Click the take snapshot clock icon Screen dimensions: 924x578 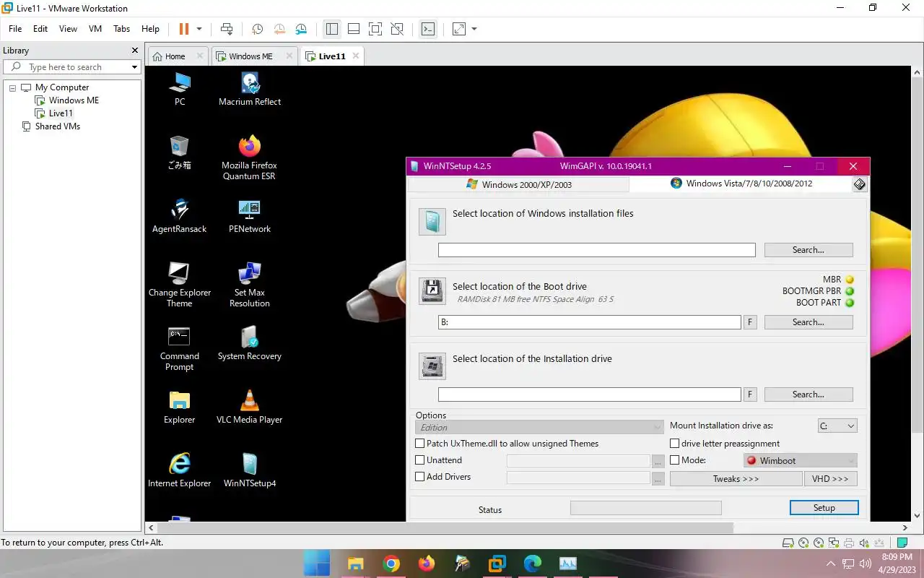coord(257,29)
